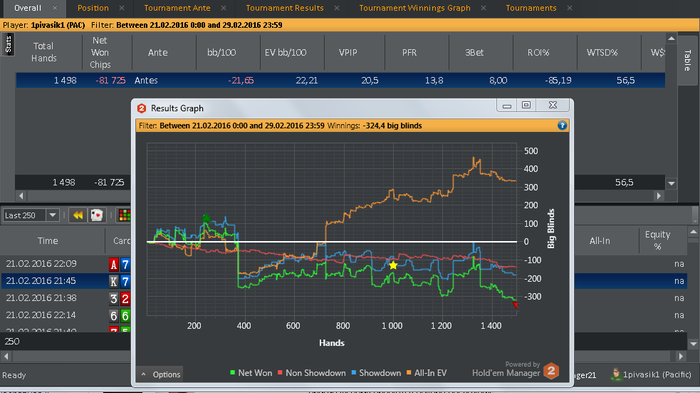Sort by 3Bet column header
Viewport: 700px width, 393px height.
(x=474, y=52)
